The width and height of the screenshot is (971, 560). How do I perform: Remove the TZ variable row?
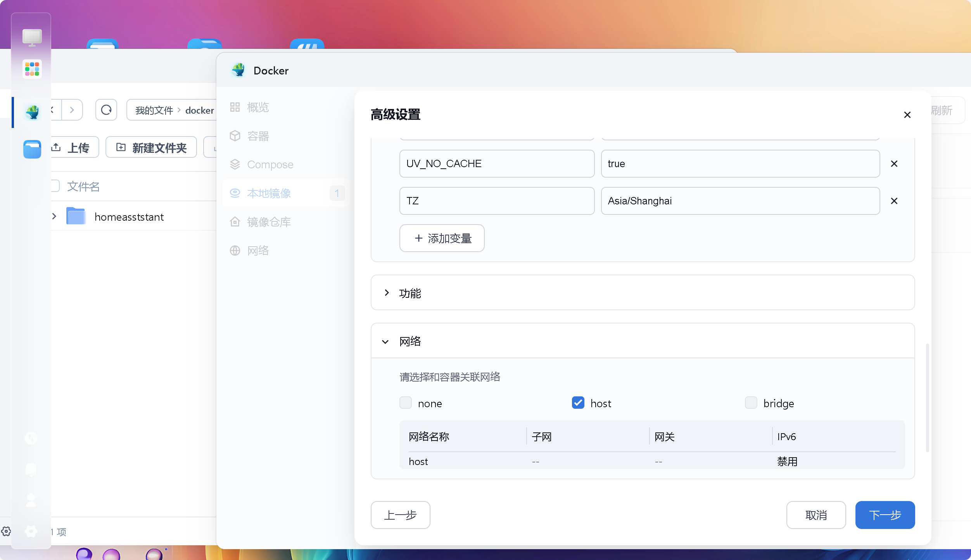[x=894, y=201]
